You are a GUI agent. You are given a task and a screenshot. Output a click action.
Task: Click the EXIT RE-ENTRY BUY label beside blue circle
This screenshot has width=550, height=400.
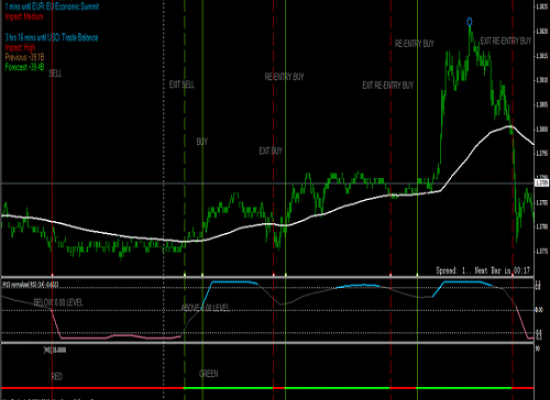[x=506, y=41]
